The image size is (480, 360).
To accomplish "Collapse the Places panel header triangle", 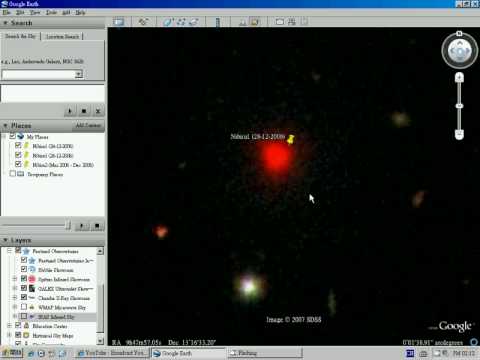I will point(5,126).
